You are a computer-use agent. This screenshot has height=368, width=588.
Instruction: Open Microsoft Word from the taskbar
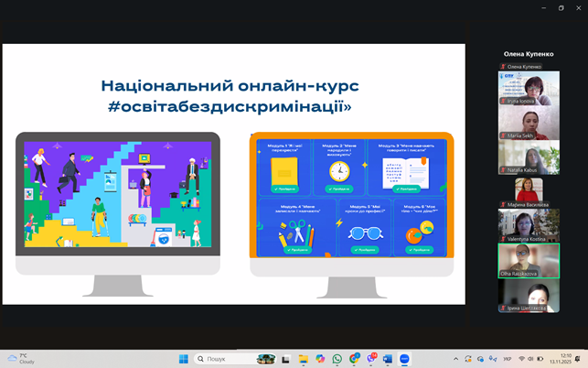click(x=387, y=359)
